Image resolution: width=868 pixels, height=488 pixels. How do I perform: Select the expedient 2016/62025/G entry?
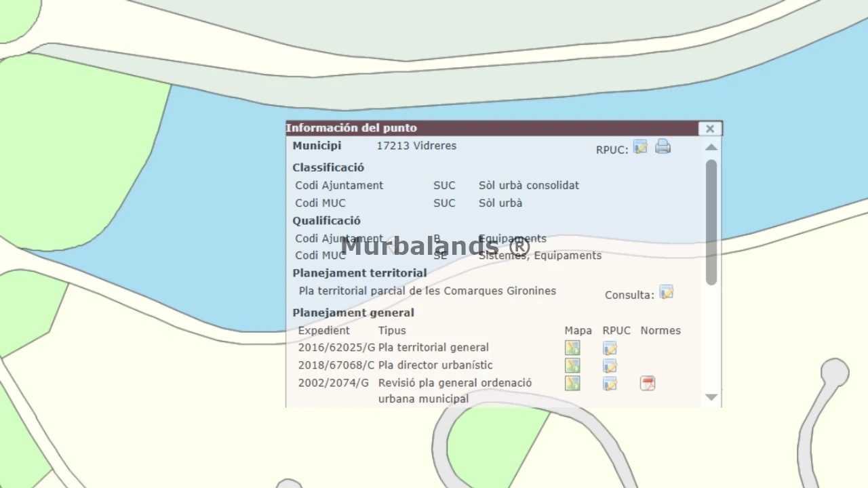(x=336, y=347)
